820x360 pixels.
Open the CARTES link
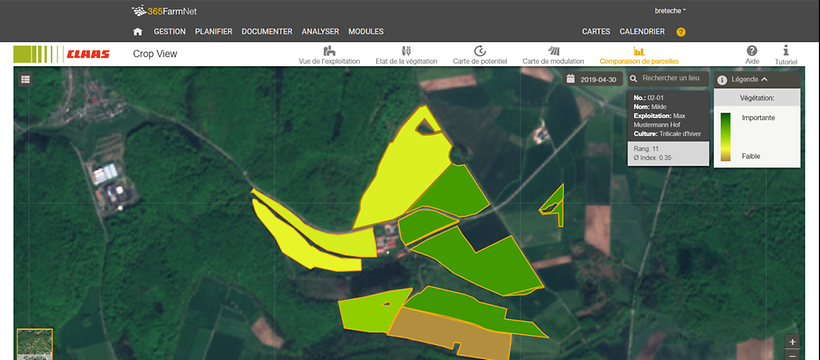click(596, 31)
